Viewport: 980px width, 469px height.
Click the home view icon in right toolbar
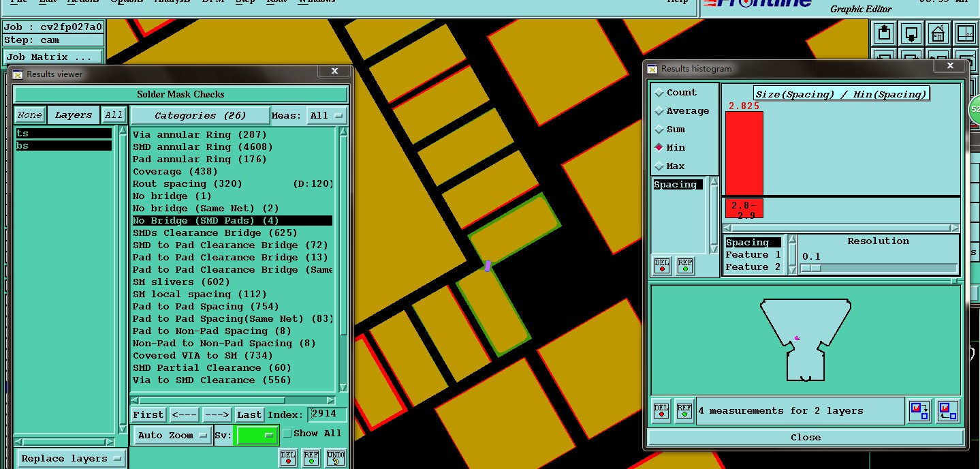[938, 33]
